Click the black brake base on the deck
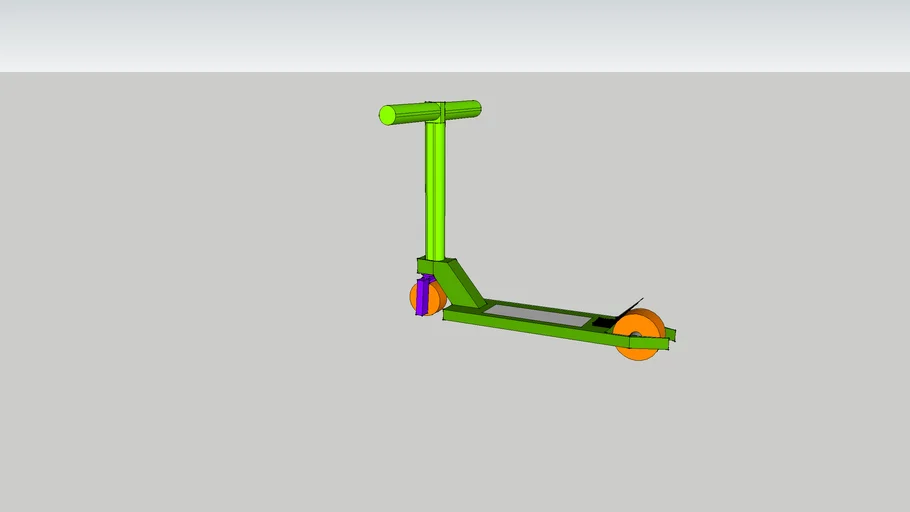This screenshot has width=910, height=512. click(604, 323)
